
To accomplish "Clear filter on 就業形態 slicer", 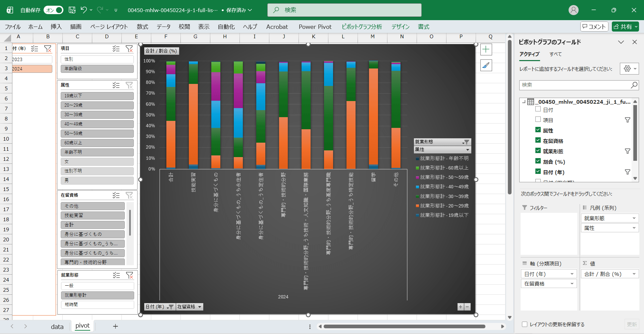I will [x=129, y=275].
